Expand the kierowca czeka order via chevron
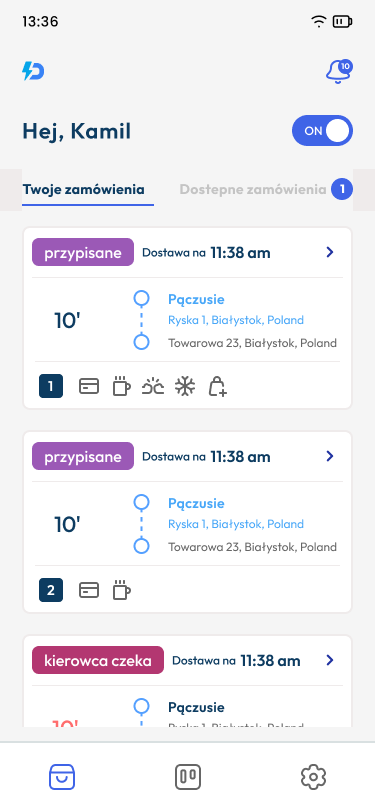 tap(330, 660)
